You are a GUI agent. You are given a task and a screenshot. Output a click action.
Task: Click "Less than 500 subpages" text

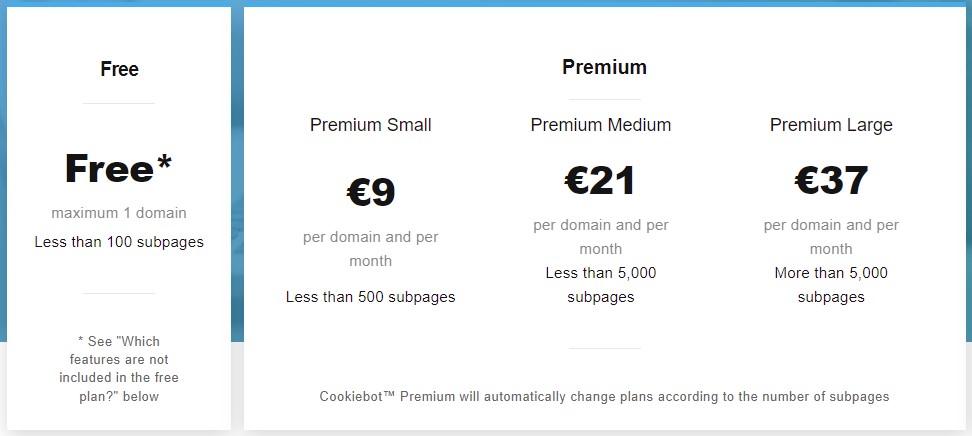371,297
